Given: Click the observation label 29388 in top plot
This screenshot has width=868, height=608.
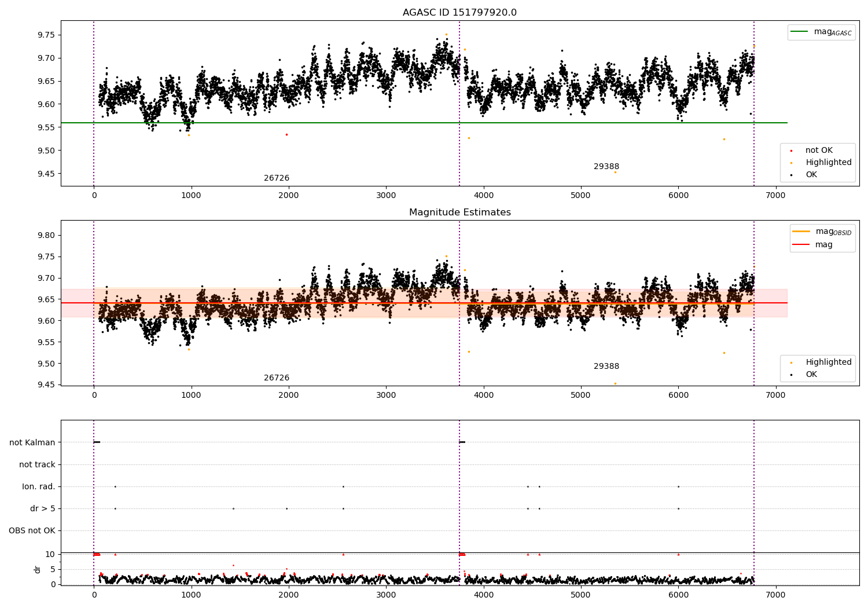Looking at the screenshot, I should click(606, 167).
